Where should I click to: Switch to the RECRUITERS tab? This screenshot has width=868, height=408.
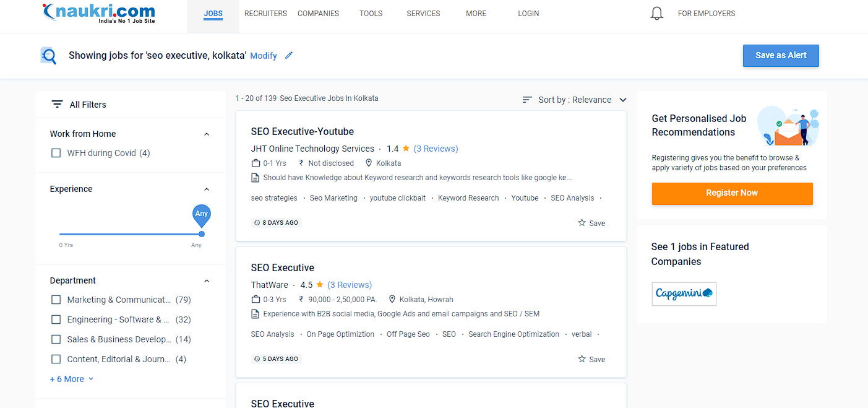coord(265,13)
